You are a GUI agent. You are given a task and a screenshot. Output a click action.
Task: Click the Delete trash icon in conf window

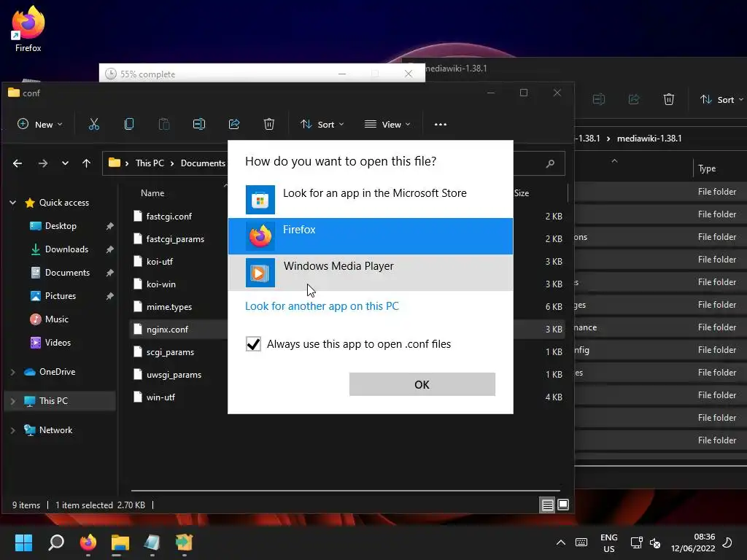[269, 124]
